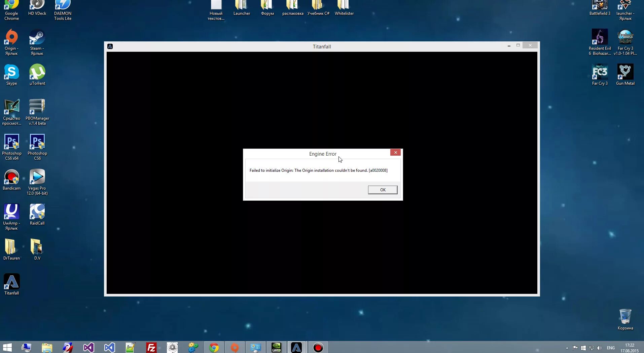Select the Google Chrome desktop icon

pos(11,10)
